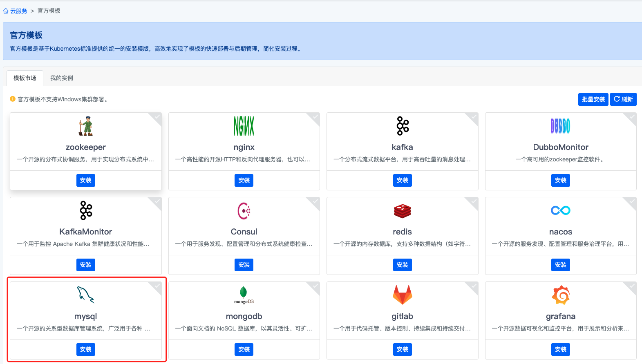Screen dimensions: 642x364
Task: Tick the grafana card corner checkmark
Action: click(x=632, y=286)
